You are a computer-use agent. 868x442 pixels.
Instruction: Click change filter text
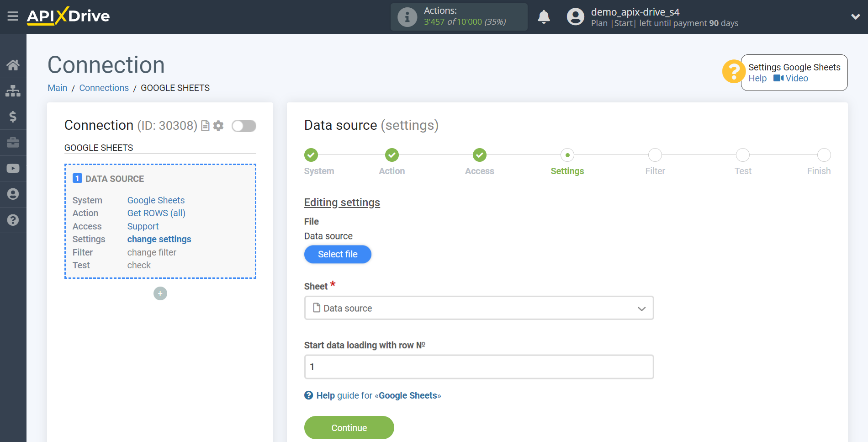[152, 252]
